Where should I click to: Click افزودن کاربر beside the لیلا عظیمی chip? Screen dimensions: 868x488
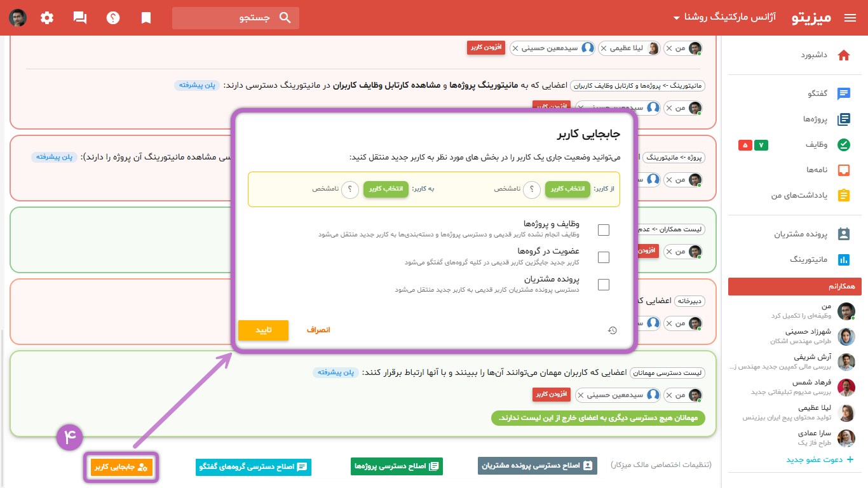coord(486,48)
